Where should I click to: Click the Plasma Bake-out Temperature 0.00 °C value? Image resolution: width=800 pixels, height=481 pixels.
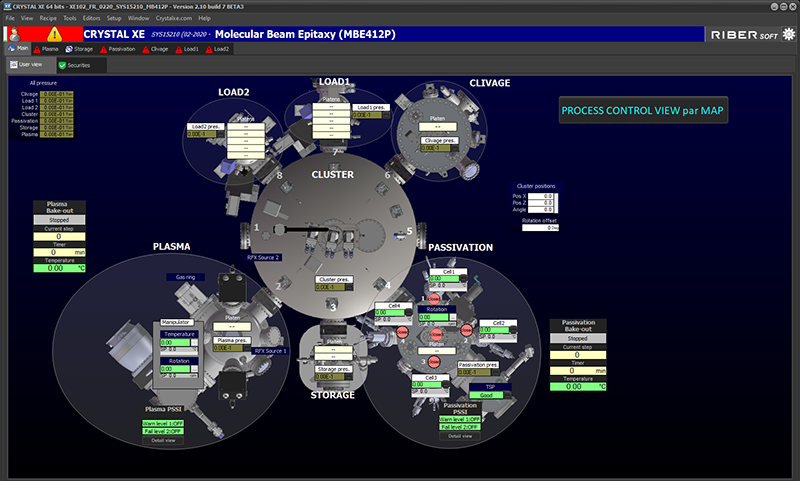point(59,268)
